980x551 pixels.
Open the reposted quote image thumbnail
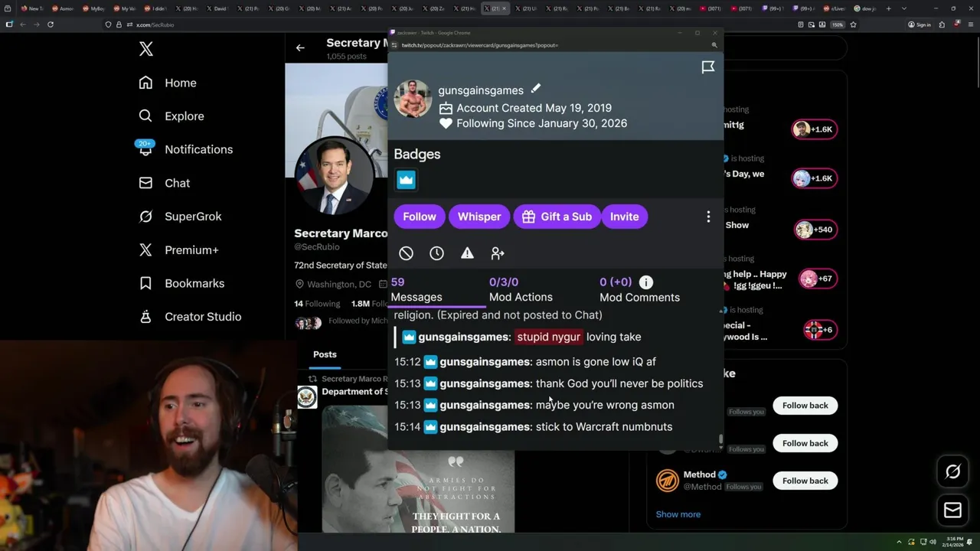tap(418, 470)
